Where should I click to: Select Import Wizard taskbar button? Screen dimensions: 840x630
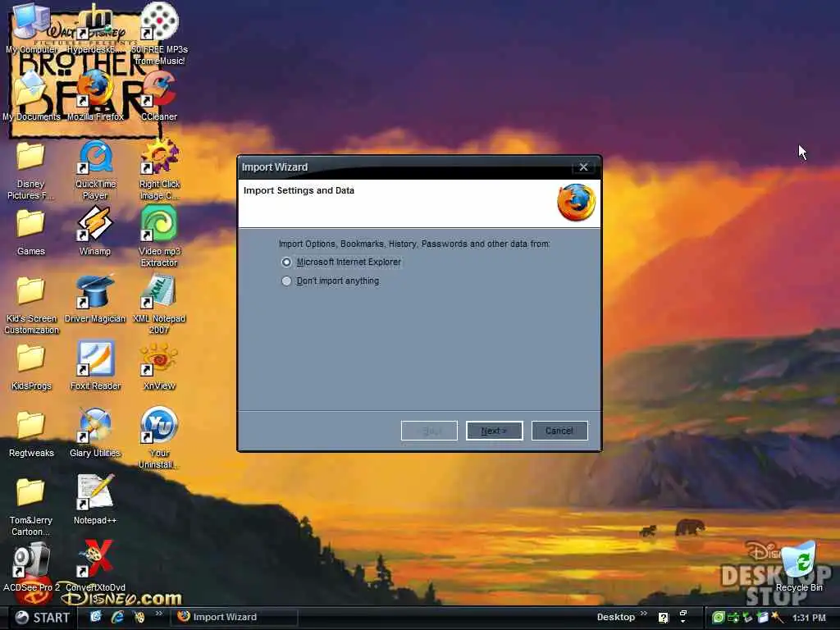[234, 617]
